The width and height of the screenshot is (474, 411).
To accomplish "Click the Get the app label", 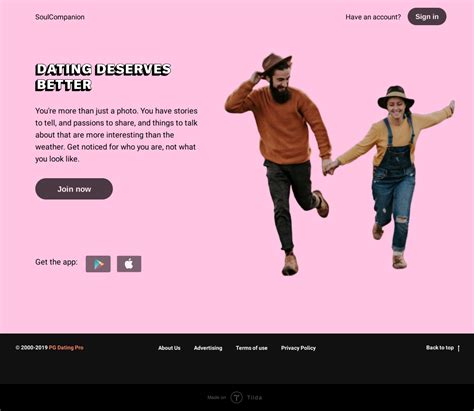I will point(56,262).
